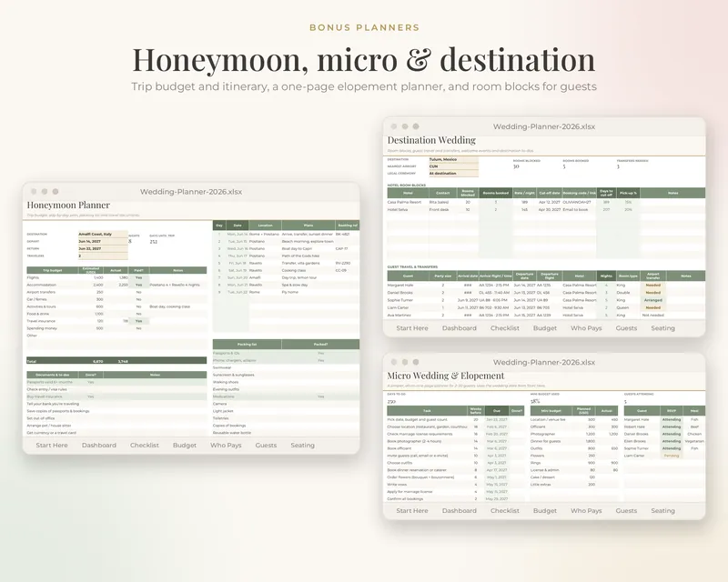Click Book officiant task in Micro Wedding
Viewport: 728px width, 582px height.
point(399,448)
